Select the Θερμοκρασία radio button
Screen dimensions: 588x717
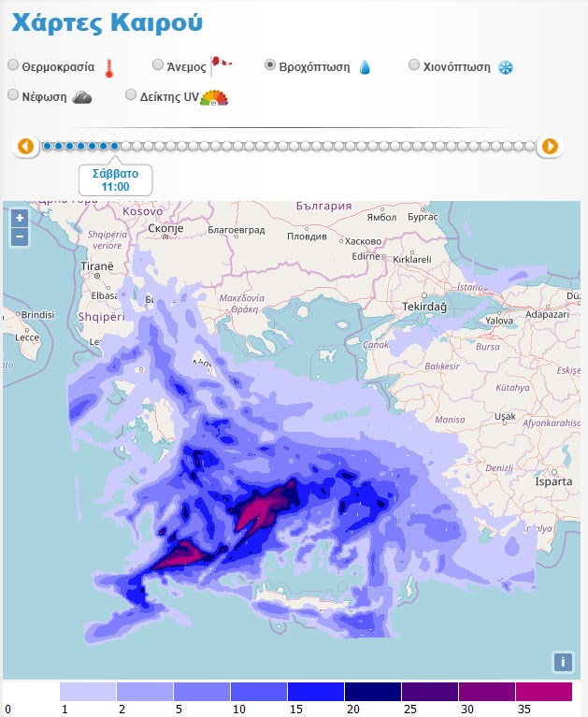pyautogui.click(x=13, y=65)
